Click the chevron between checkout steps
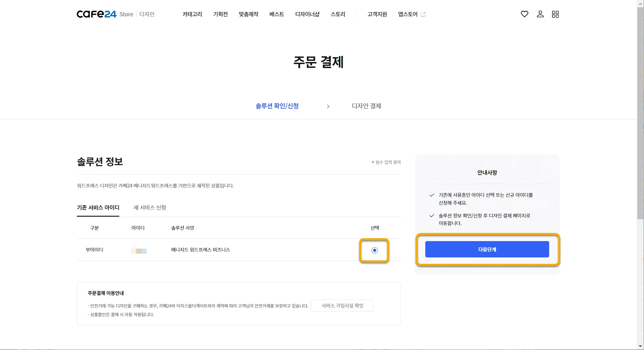Viewport: 644px width, 350px height. click(328, 106)
